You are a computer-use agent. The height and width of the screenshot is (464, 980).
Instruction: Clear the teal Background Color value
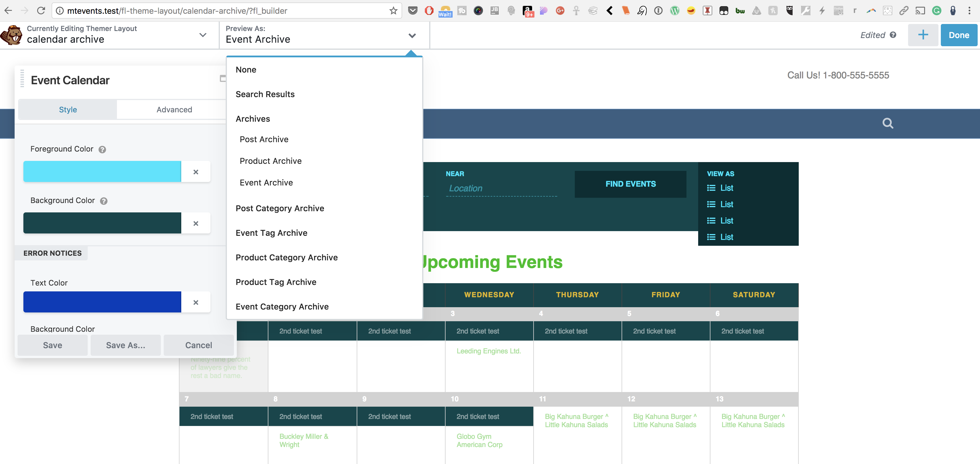pyautogui.click(x=196, y=223)
